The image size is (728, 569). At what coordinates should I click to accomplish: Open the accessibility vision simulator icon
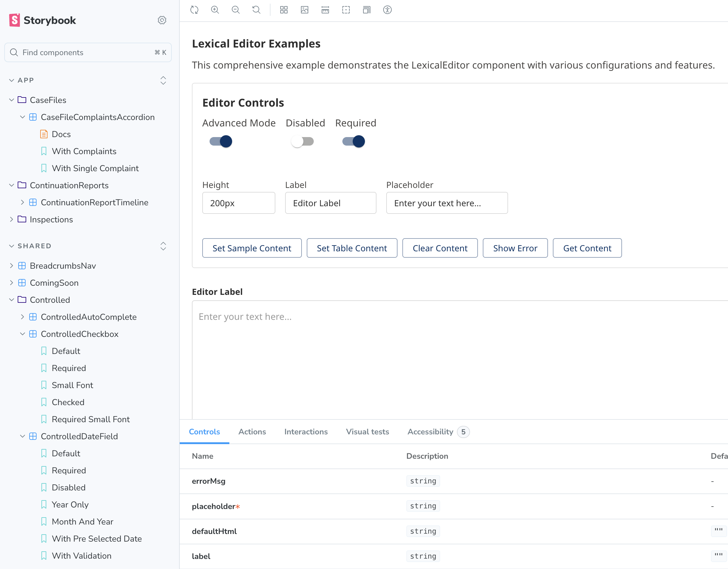tap(387, 10)
